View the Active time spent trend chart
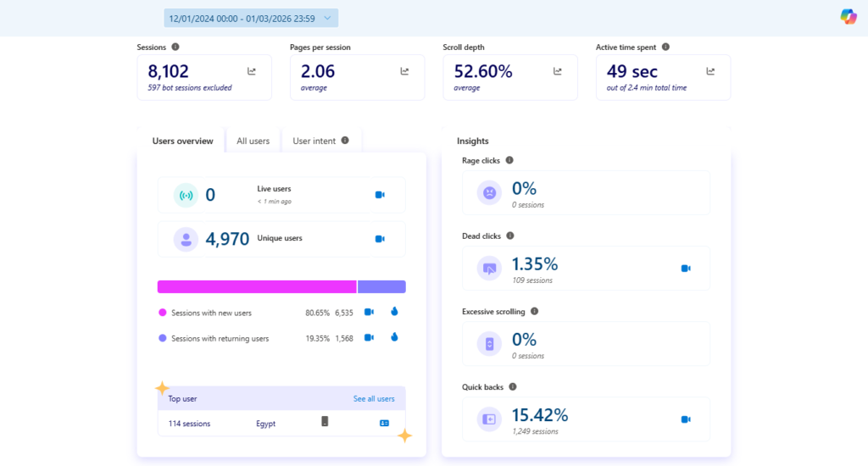The height and width of the screenshot is (466, 868). tap(710, 71)
